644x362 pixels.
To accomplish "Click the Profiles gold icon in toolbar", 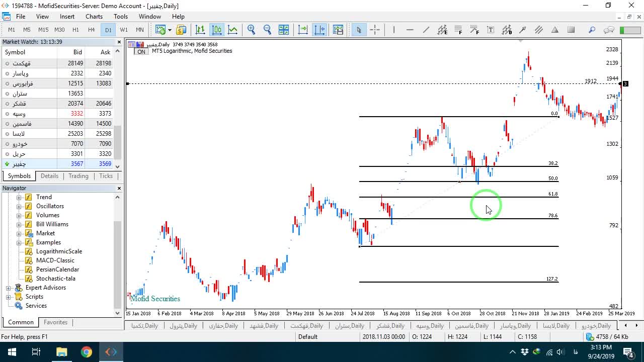I will [181, 30].
